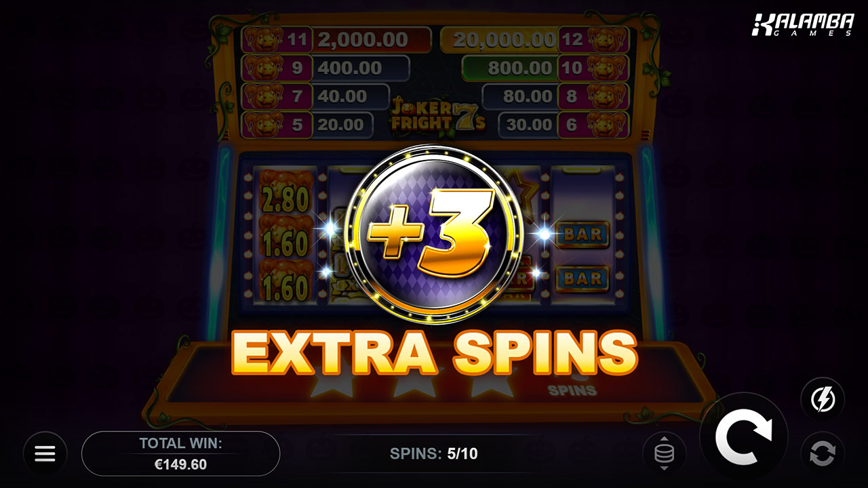Screen dimensions: 868x488
Task: Click the 30.00 prize row
Action: point(528,125)
